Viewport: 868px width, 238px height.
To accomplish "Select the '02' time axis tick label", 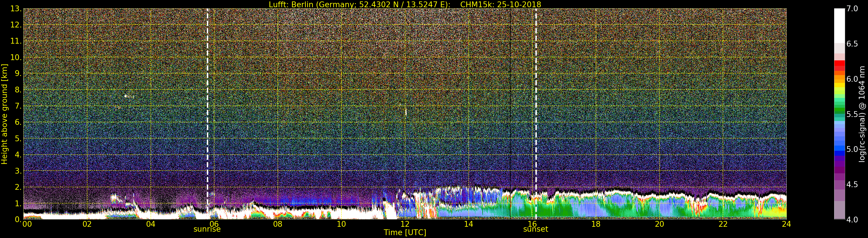I will point(87,224).
